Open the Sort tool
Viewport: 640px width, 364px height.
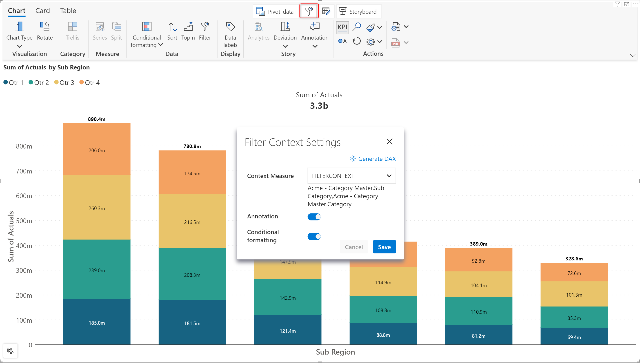(x=172, y=27)
